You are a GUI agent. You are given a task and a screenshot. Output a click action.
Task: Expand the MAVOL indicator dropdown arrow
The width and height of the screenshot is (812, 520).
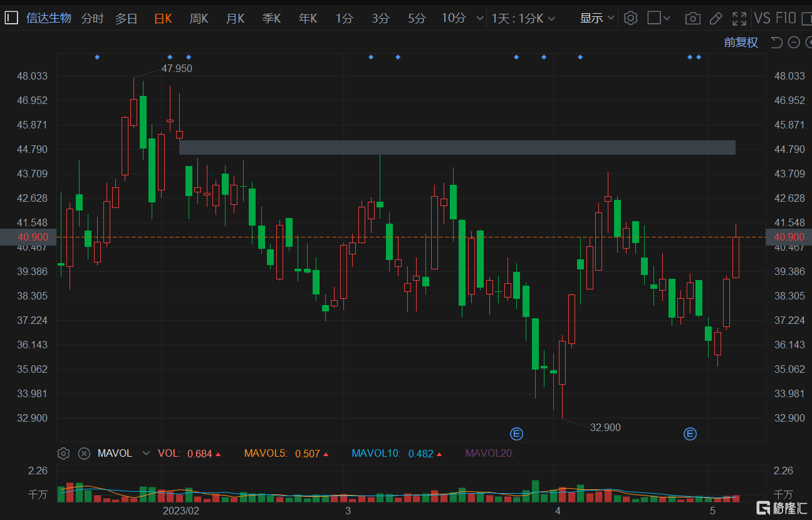coord(146,454)
